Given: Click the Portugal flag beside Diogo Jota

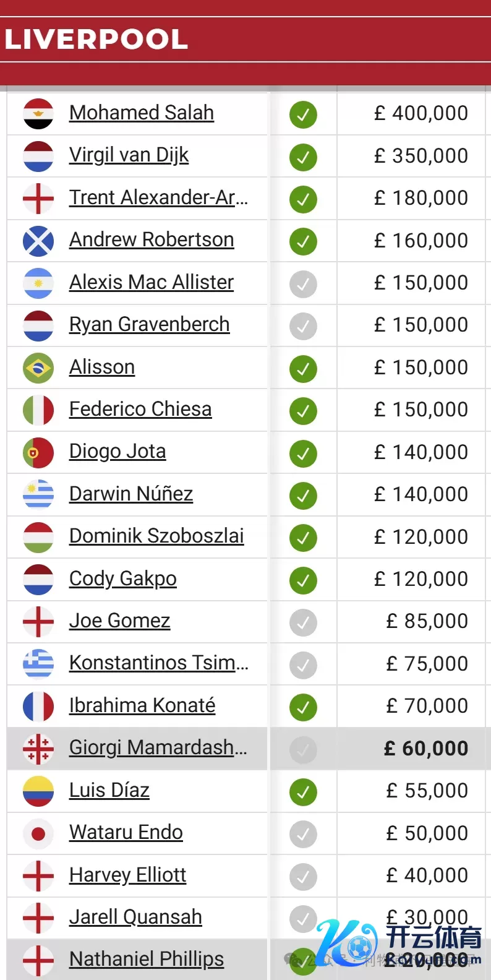Looking at the screenshot, I should [38, 453].
